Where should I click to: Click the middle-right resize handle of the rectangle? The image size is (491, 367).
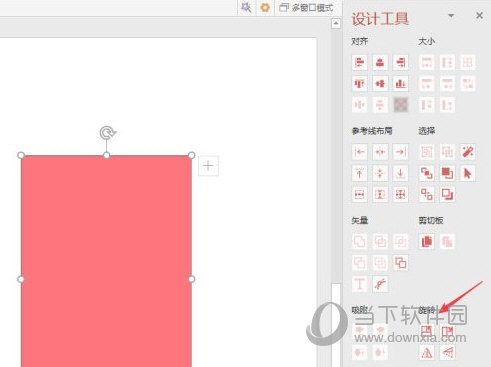pyautogui.click(x=192, y=279)
